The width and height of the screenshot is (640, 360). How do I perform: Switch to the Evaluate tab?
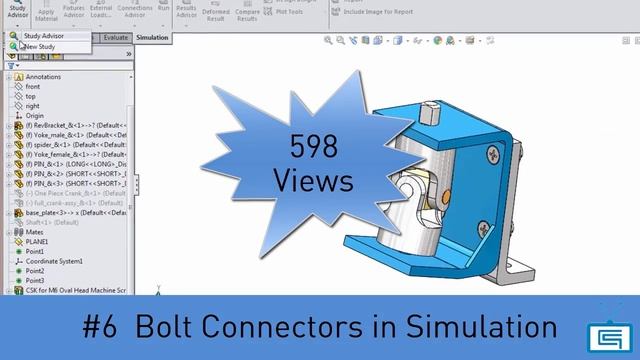(116, 38)
